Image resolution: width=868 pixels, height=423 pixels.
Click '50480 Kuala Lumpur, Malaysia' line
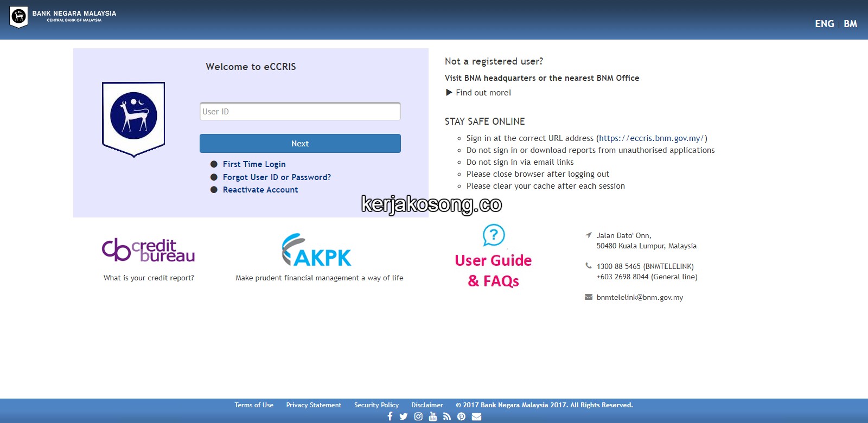[646, 246]
